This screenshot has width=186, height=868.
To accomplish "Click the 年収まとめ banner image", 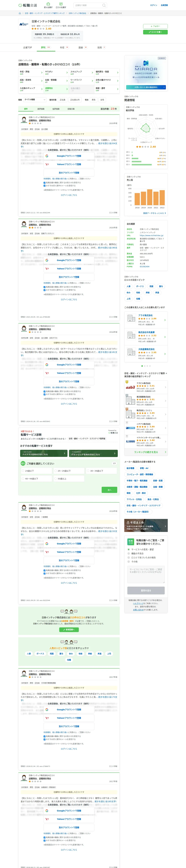I will point(146,525).
